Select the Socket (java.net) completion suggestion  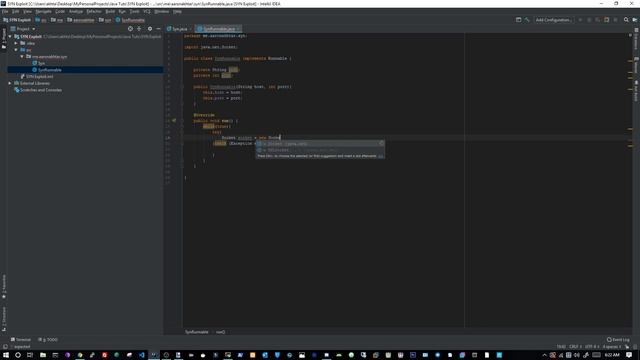(x=320, y=144)
